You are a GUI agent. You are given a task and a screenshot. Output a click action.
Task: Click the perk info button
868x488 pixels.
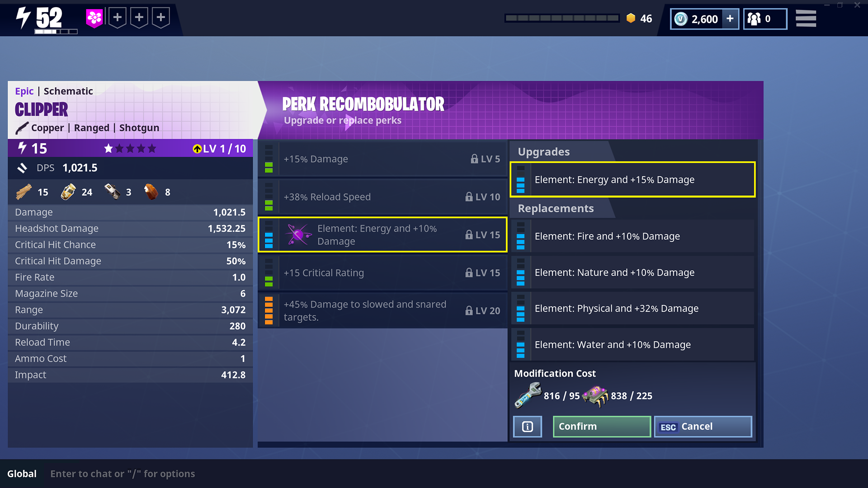pos(527,426)
